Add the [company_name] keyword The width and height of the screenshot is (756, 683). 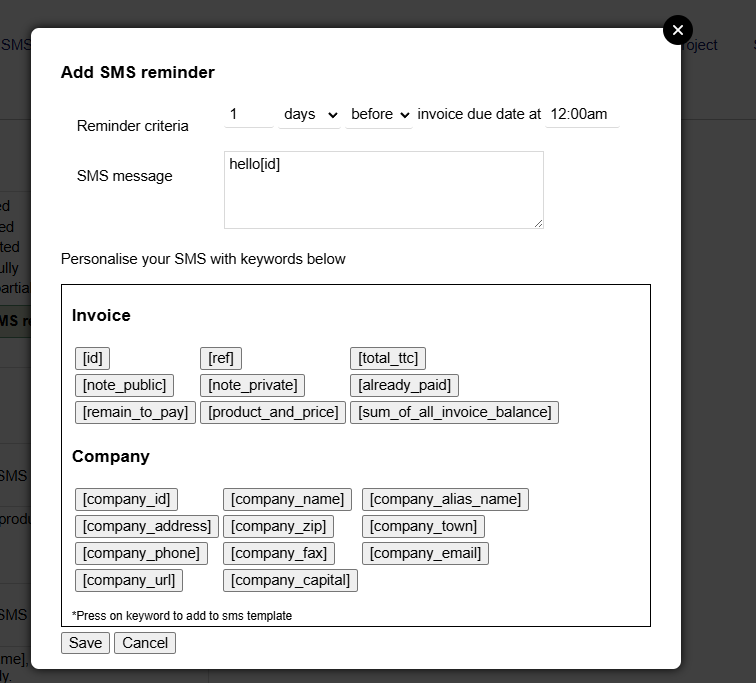click(287, 499)
